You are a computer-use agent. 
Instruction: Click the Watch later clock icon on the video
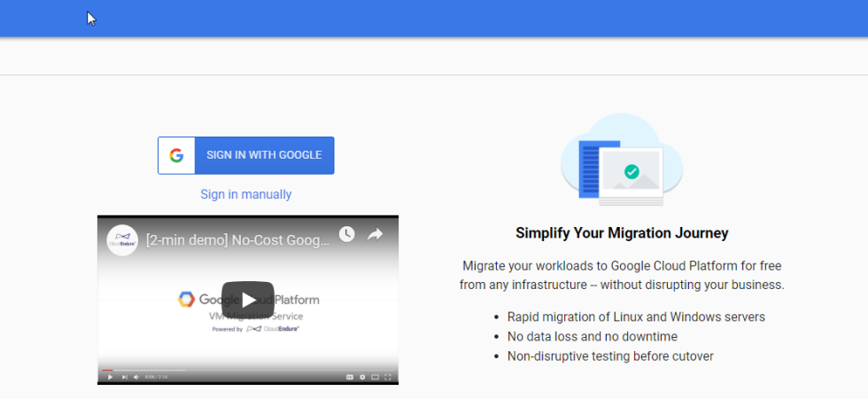point(346,234)
